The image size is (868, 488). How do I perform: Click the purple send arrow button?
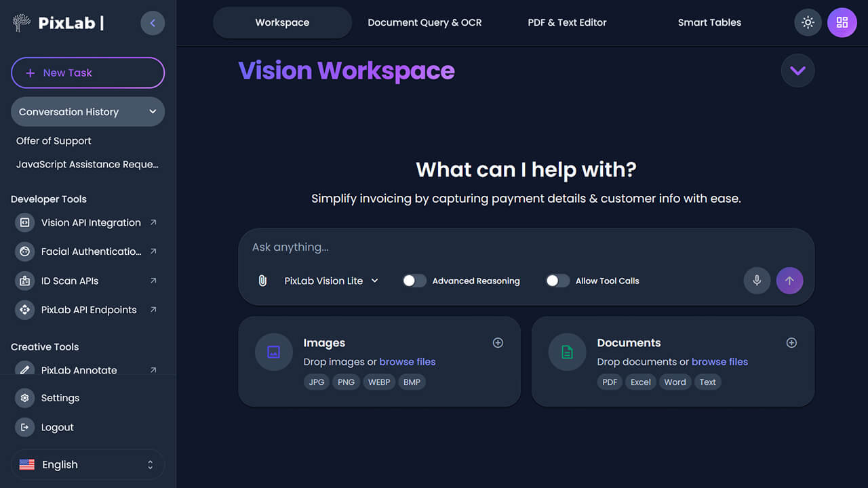789,281
